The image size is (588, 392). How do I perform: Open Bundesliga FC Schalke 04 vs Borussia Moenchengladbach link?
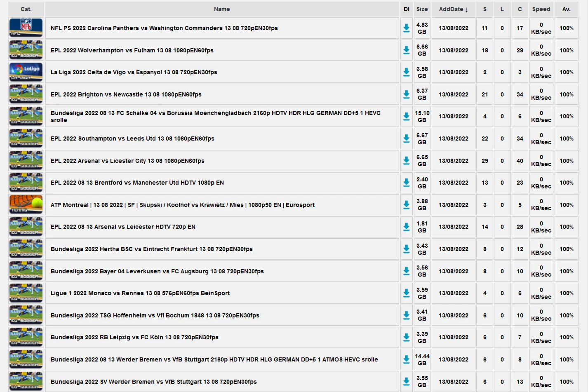(216, 117)
